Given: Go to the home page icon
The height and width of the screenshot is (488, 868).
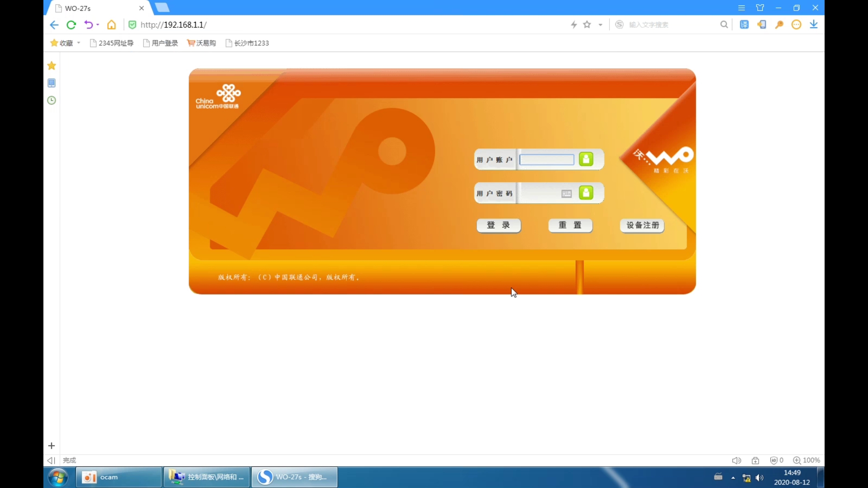Looking at the screenshot, I should (111, 25).
